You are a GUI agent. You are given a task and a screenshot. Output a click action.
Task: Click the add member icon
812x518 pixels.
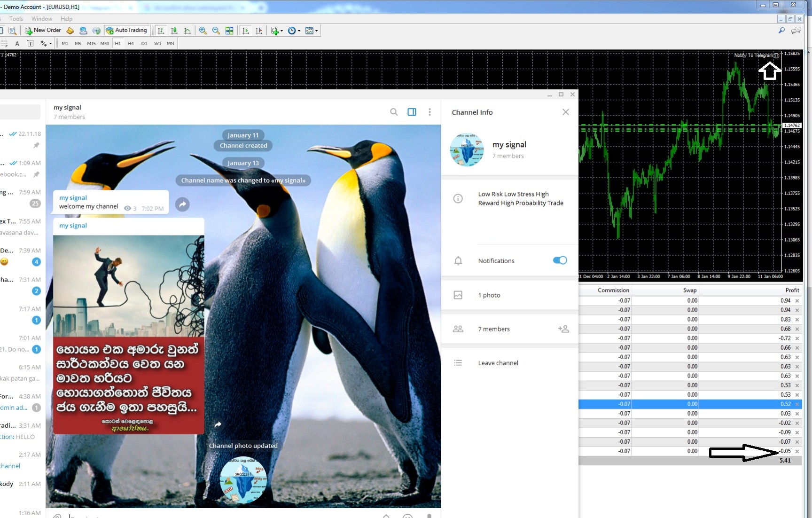click(x=563, y=329)
